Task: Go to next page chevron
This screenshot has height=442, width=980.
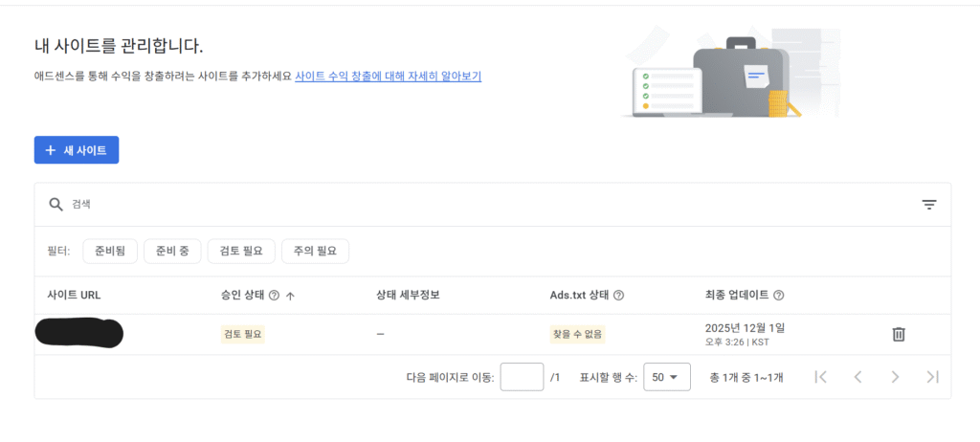Action: (895, 377)
